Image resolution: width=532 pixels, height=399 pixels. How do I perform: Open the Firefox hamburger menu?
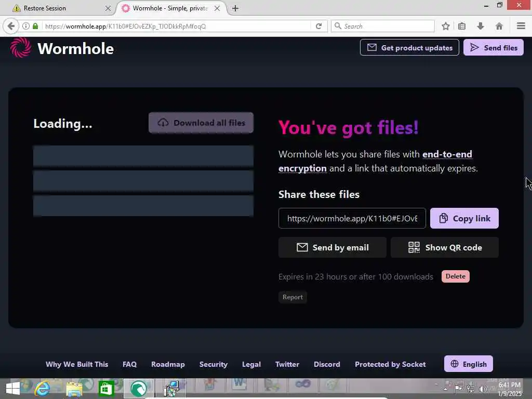(x=521, y=26)
